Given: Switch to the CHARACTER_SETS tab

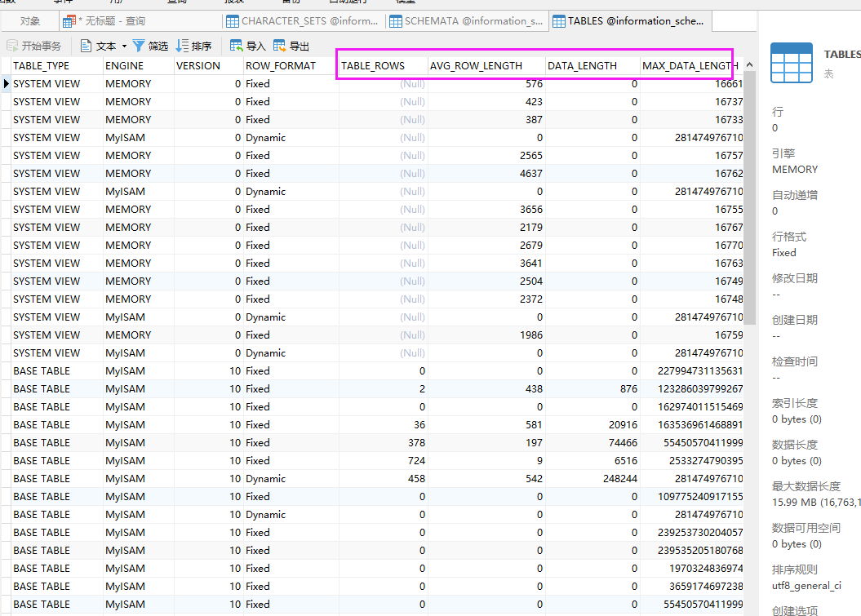Looking at the screenshot, I should click(303, 21).
